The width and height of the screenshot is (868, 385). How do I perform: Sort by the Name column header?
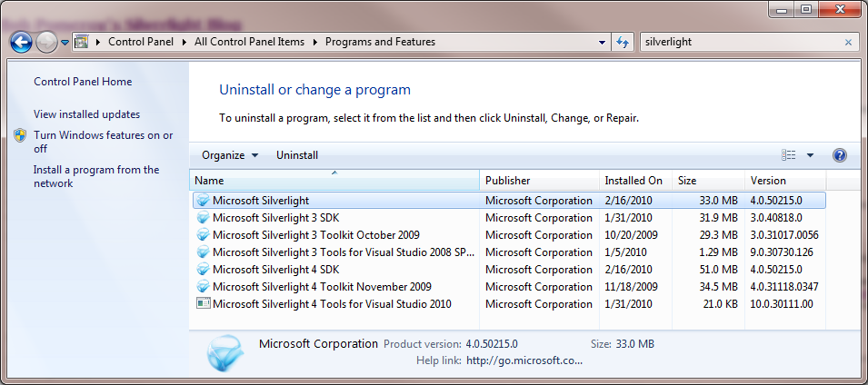click(334, 181)
